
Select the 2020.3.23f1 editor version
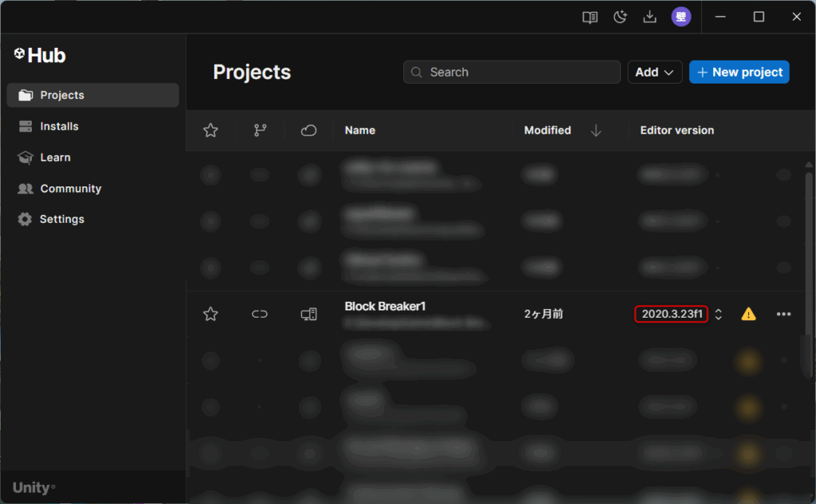671,315
